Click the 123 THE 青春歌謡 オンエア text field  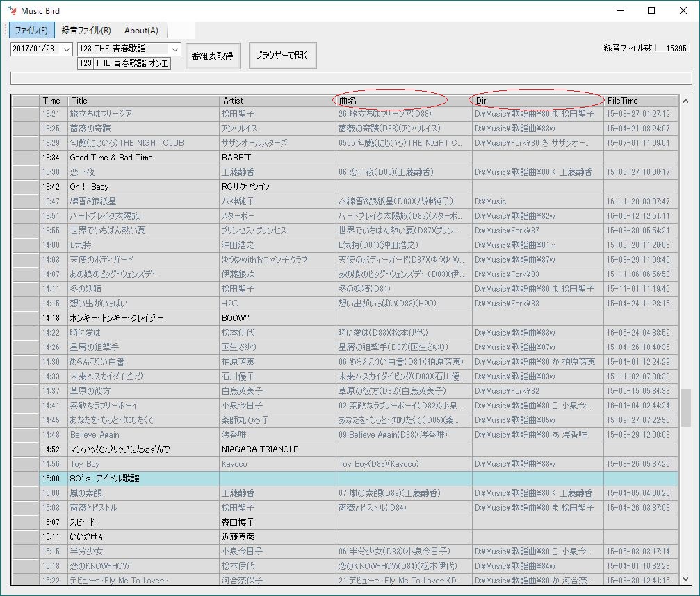(124, 63)
